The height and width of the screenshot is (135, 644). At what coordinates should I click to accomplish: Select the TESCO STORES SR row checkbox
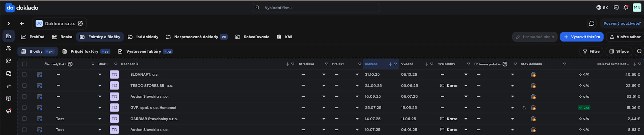[x=24, y=86]
